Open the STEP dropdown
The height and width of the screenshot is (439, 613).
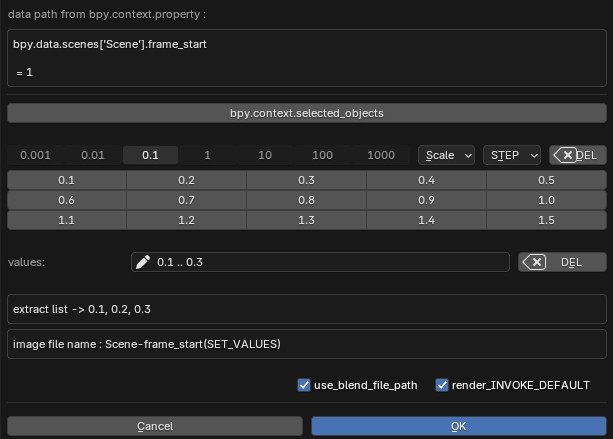(x=512, y=155)
